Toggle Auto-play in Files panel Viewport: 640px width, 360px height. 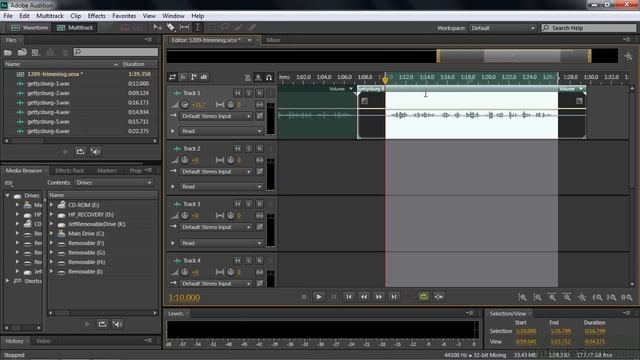pos(96,151)
